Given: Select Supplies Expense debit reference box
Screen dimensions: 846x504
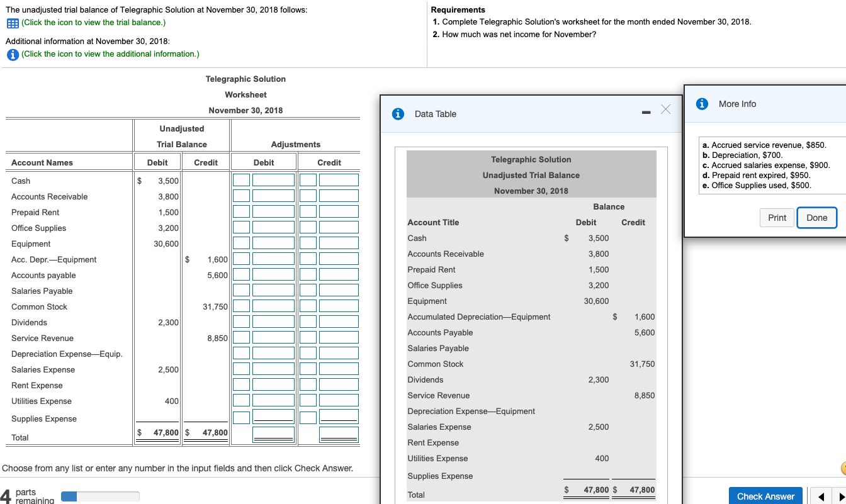Looking at the screenshot, I should [242, 417].
